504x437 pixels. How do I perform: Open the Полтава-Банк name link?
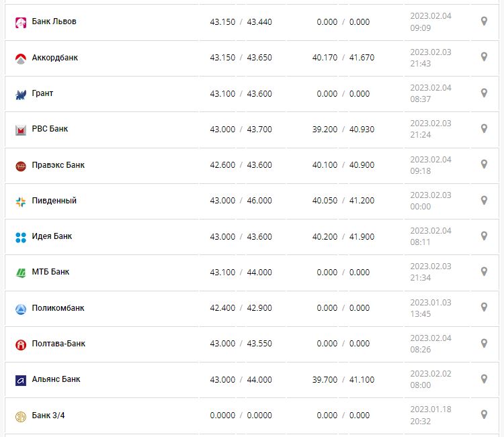(x=58, y=344)
